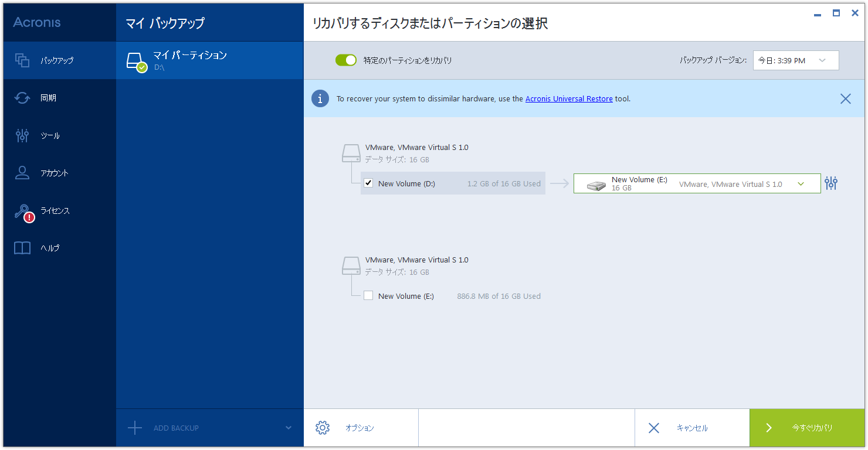Check the New Volume (E:) checkbox

coord(368,295)
